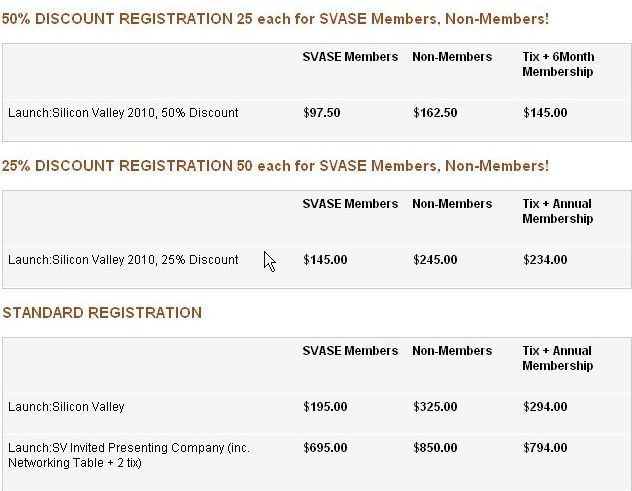The image size is (632, 491).
Task: Click the 25% Discount registration heading
Action: pyautogui.click(x=275, y=166)
